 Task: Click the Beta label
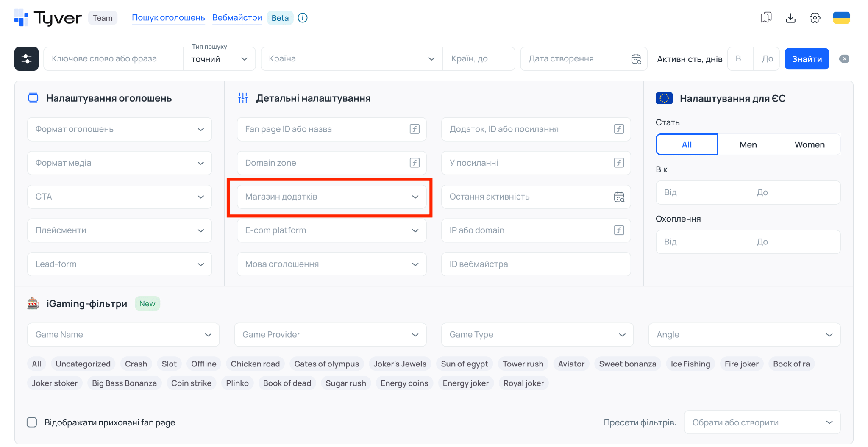[280, 18]
